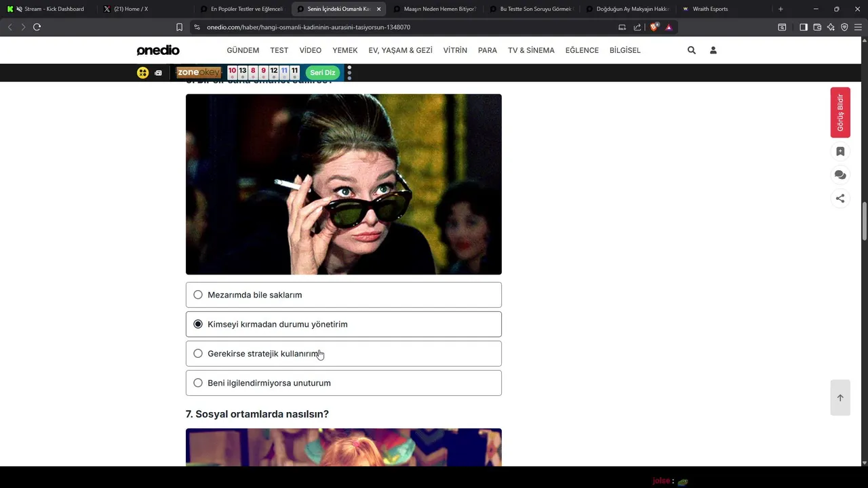Open a new tab with plus button
Viewport: 868px width, 488px height.
click(781, 9)
